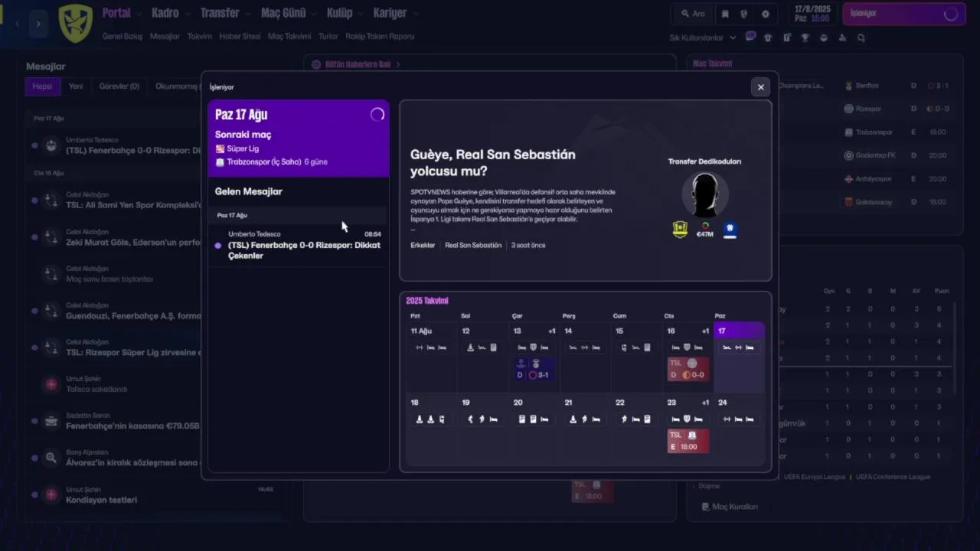
Task: Expand the Maç Günü dropdown arrow
Action: pos(313,14)
